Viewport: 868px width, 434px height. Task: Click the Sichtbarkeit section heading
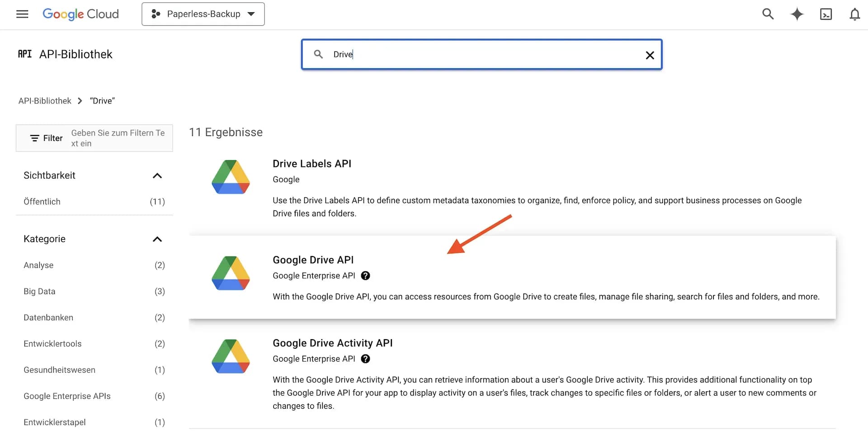(x=50, y=176)
